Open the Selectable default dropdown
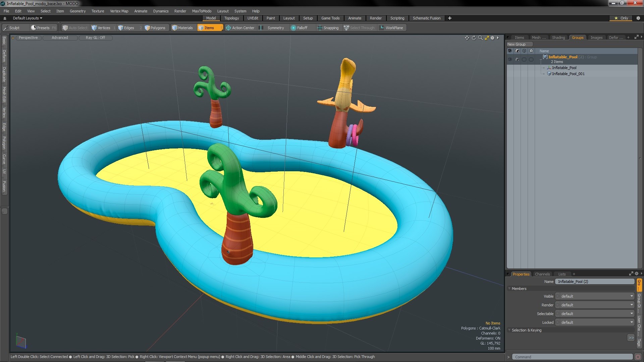Screen dimensions: 644x362 click(x=595, y=314)
